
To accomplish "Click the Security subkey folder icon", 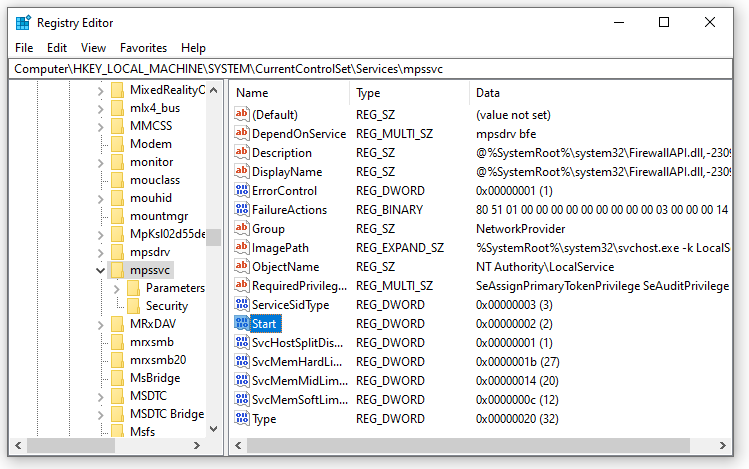I will pyautogui.click(x=135, y=306).
